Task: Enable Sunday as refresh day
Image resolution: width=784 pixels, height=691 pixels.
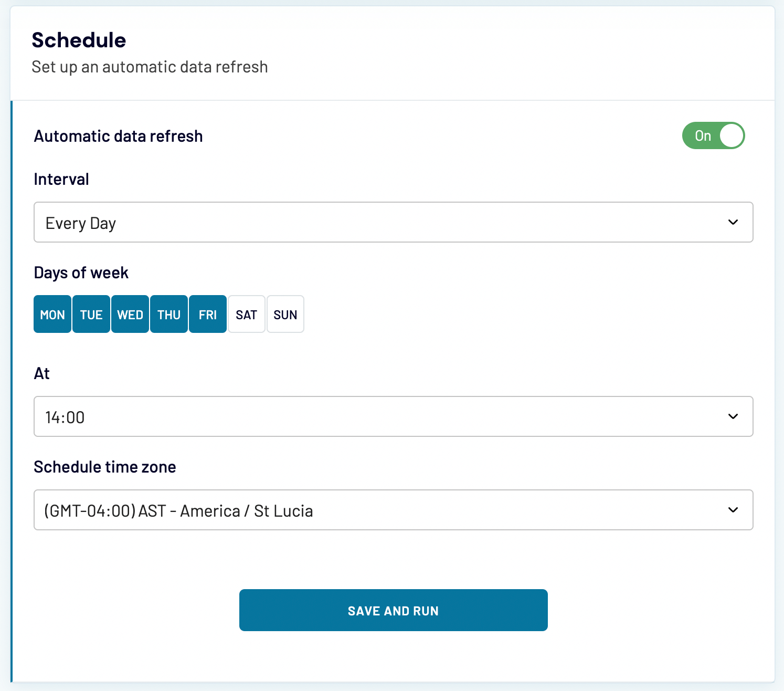Action: (285, 314)
